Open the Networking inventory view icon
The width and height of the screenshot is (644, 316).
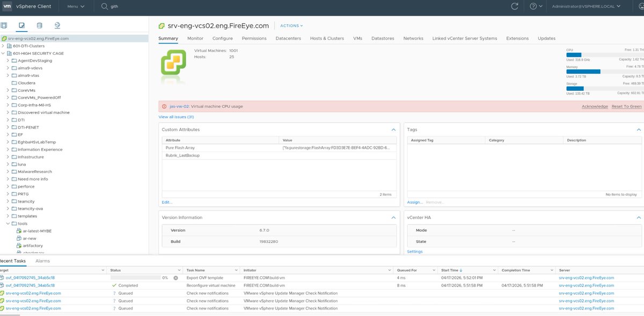tap(57, 25)
